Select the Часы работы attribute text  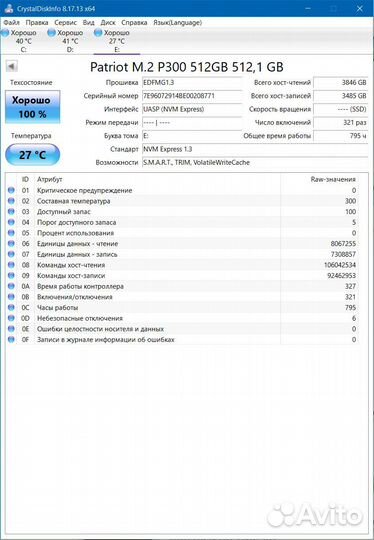pos(58,308)
